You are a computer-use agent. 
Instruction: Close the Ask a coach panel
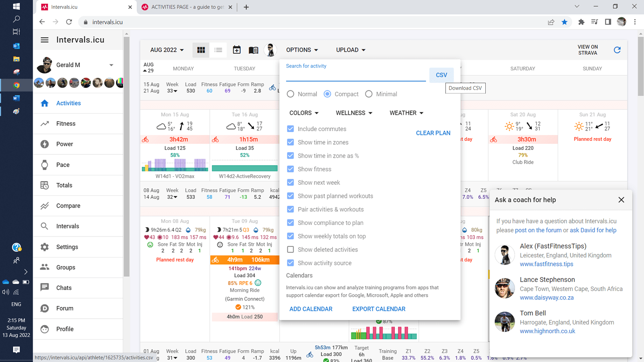pos(621,200)
